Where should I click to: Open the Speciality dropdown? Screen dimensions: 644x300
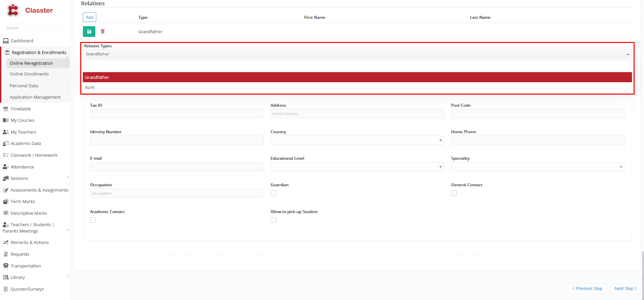(x=538, y=167)
